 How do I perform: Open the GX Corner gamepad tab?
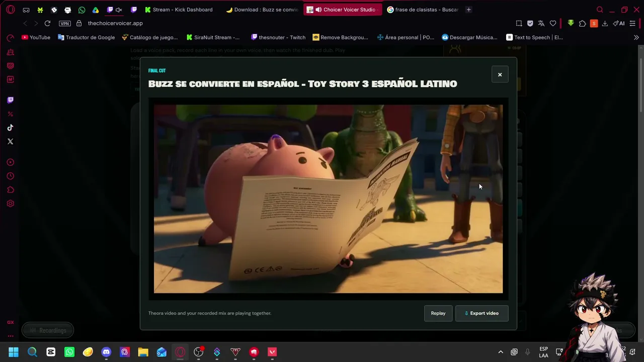(x=26, y=10)
